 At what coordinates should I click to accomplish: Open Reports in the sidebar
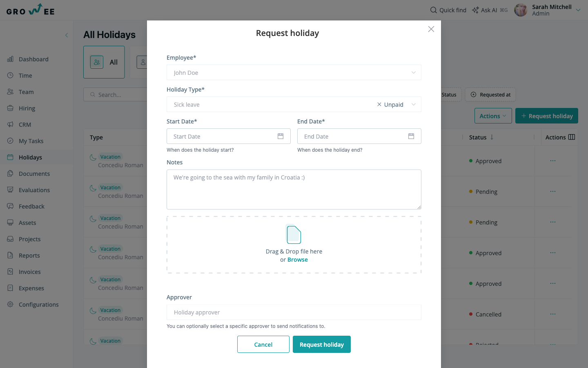pyautogui.click(x=29, y=256)
